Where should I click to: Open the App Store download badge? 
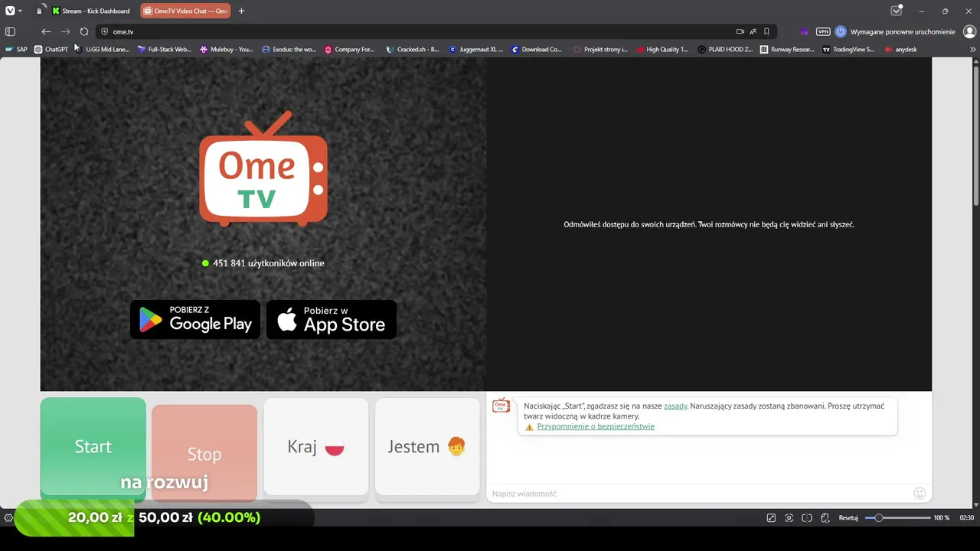pos(332,319)
